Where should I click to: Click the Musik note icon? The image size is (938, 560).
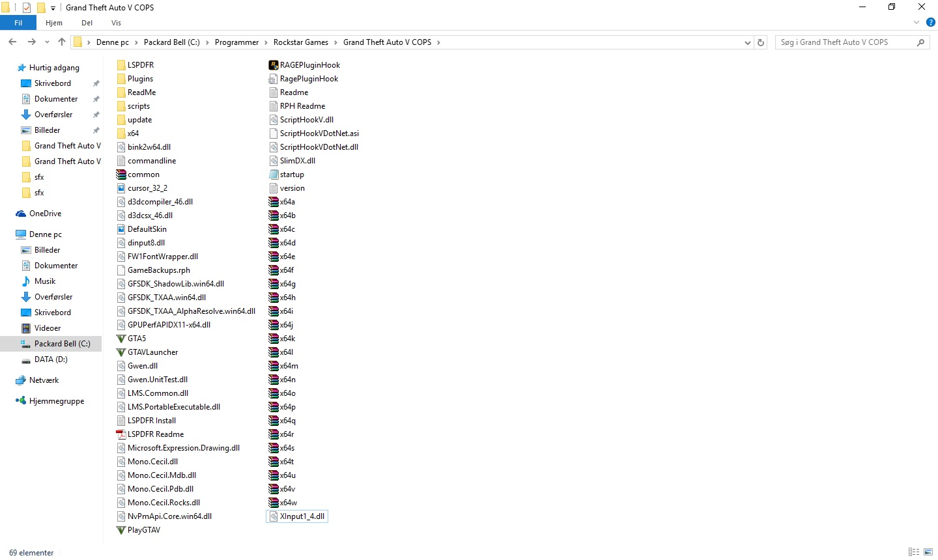pyautogui.click(x=26, y=281)
